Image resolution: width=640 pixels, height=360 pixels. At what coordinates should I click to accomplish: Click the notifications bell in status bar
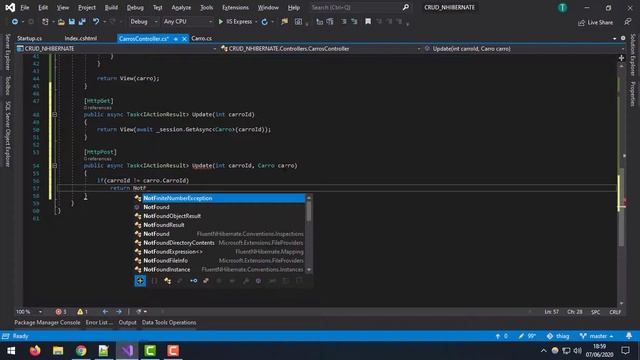pos(629,336)
